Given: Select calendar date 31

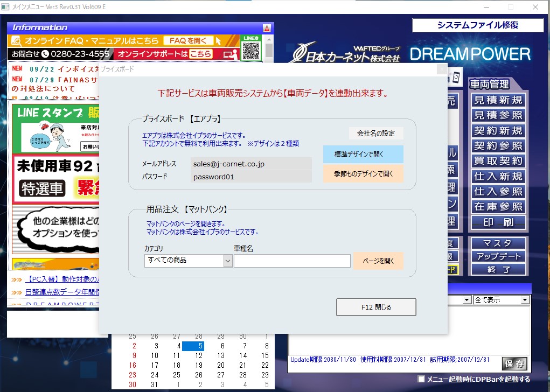Looking at the screenshot, I should click(155, 384).
